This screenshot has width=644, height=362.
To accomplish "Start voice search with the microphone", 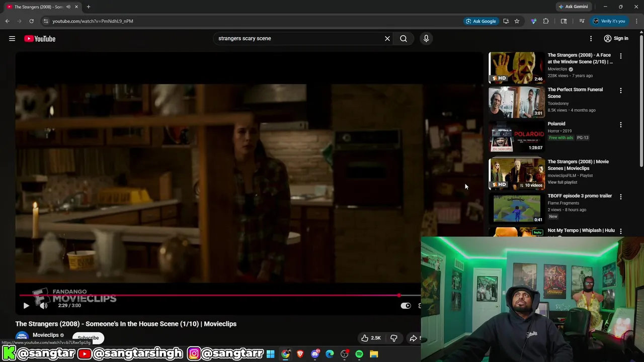I will [x=426, y=38].
